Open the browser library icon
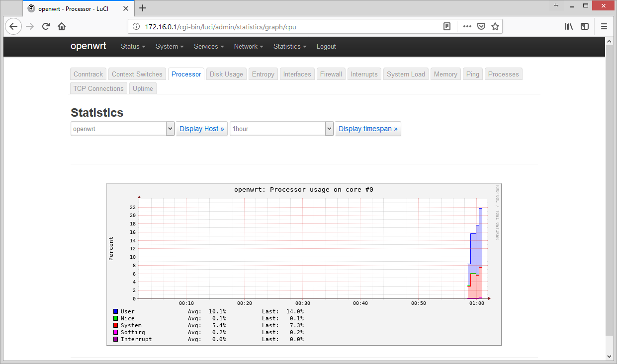This screenshot has width=617, height=364. point(569,26)
